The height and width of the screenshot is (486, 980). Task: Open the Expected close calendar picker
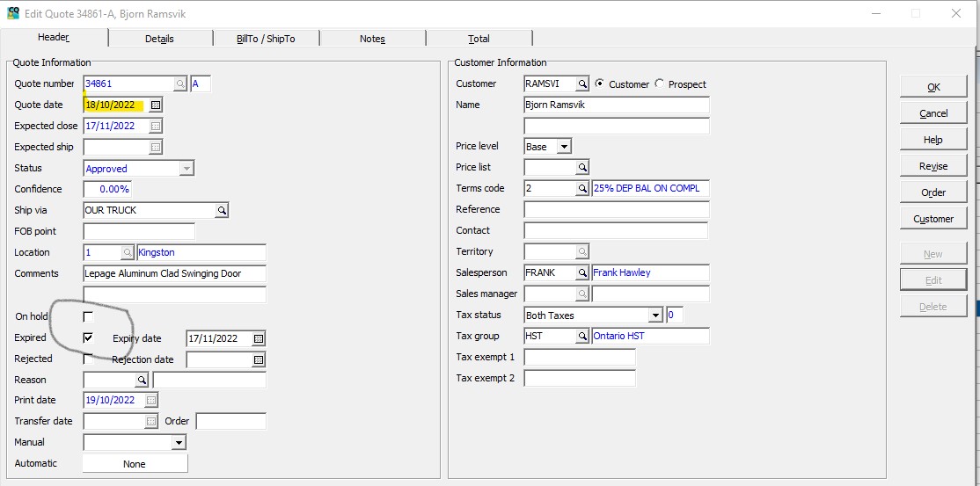click(x=156, y=127)
